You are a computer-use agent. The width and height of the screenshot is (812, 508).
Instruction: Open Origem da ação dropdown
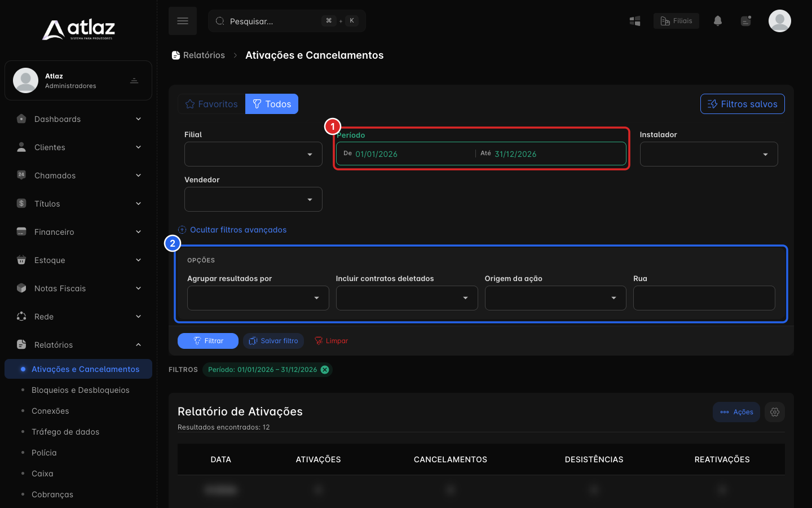tap(555, 298)
